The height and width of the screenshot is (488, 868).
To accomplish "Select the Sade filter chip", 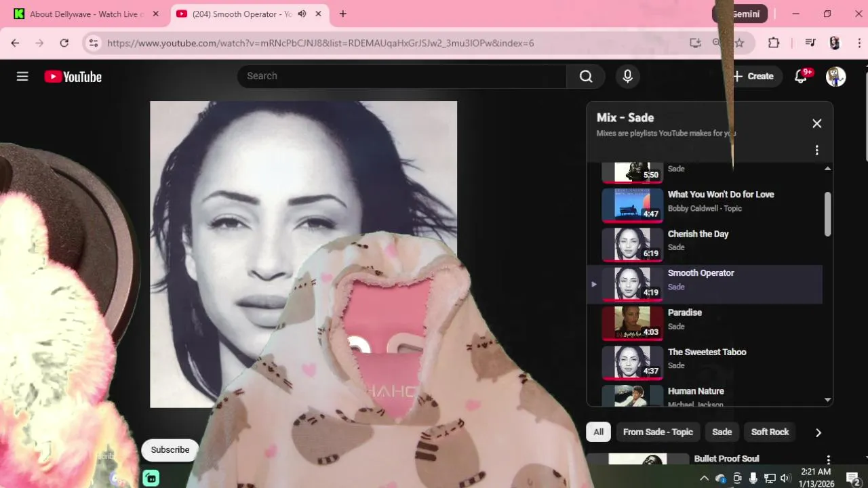I will [x=722, y=432].
